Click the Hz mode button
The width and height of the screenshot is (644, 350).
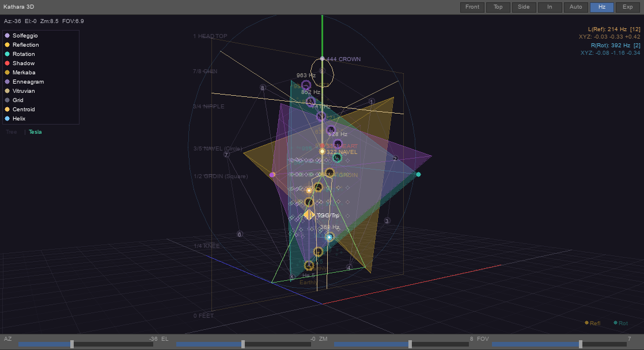(x=601, y=7)
